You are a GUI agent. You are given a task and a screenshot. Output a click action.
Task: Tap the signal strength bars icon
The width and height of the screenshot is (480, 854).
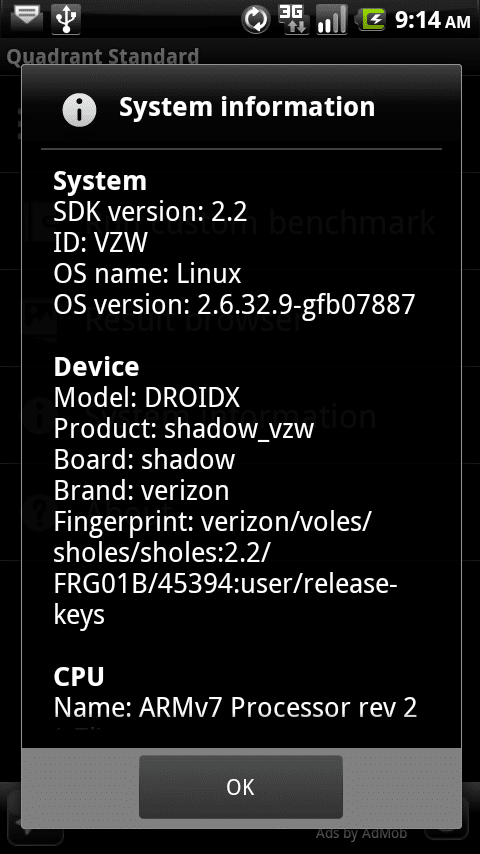point(332,20)
